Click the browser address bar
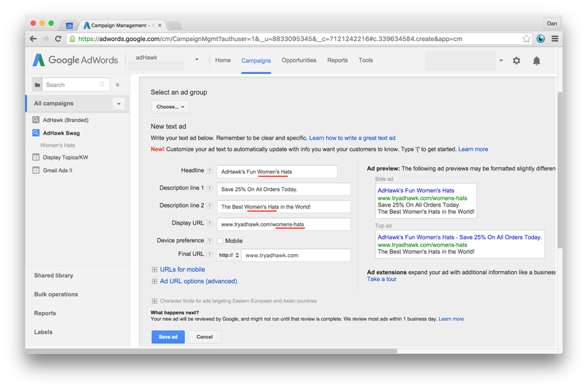588x390 pixels. click(x=299, y=39)
